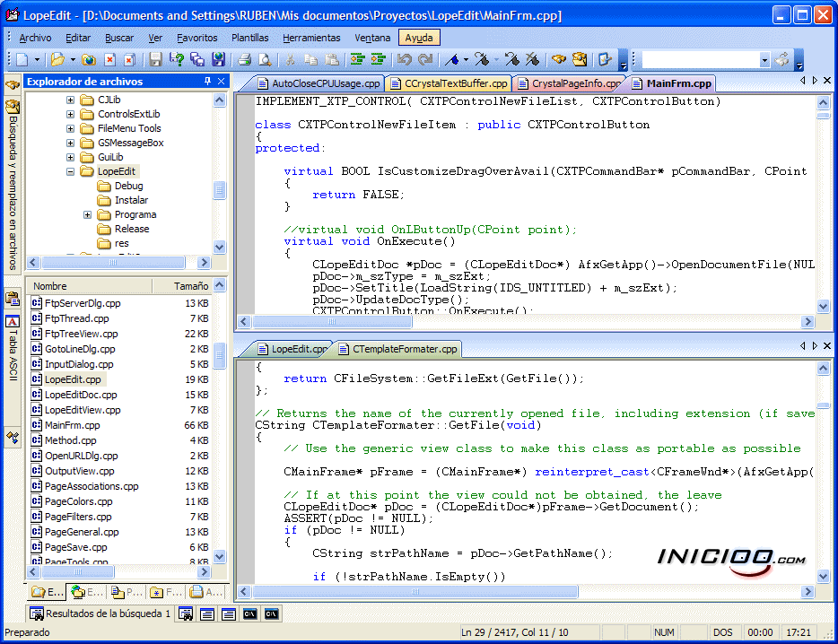
Task: Switch to CTemplateFormater.cpp tab
Action: [x=398, y=349]
